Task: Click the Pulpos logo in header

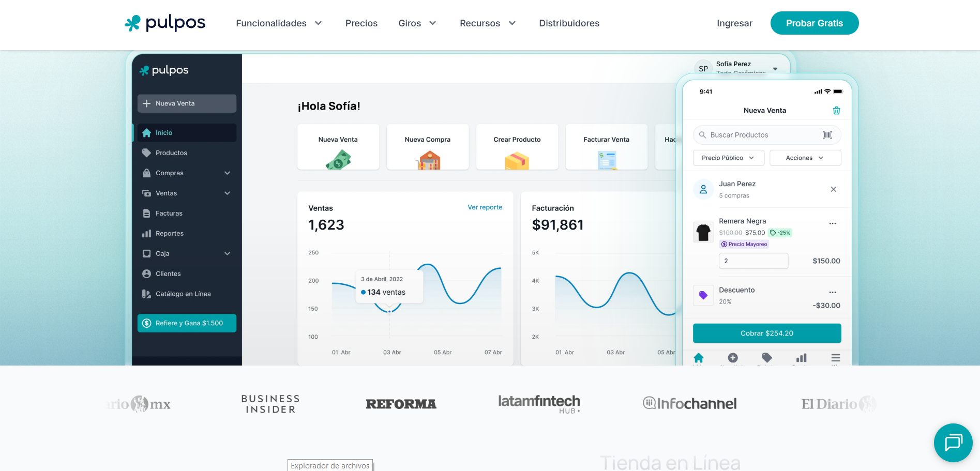Action: point(165,23)
